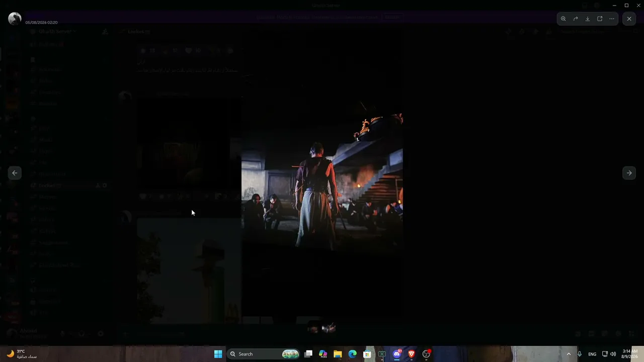Switch the ENG input language indicator

592,354
